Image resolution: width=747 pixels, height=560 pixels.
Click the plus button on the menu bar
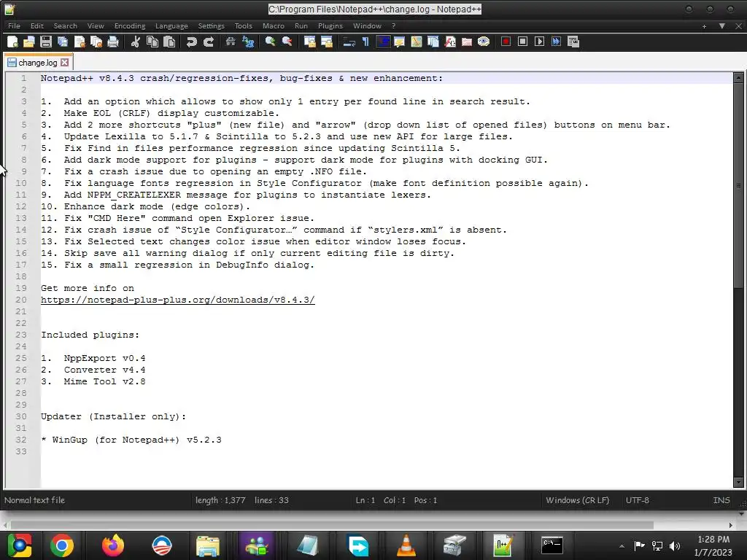tap(704, 26)
